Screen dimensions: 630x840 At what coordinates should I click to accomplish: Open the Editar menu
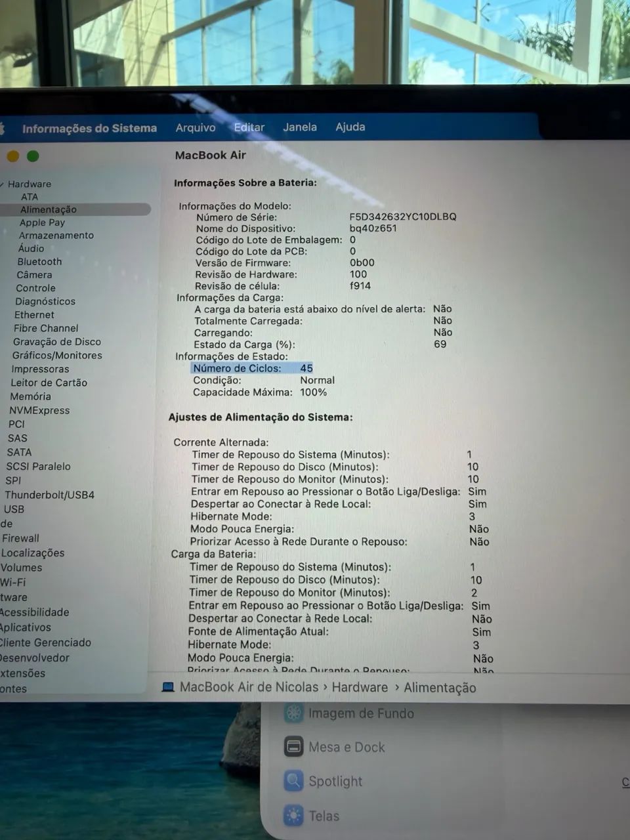(249, 127)
